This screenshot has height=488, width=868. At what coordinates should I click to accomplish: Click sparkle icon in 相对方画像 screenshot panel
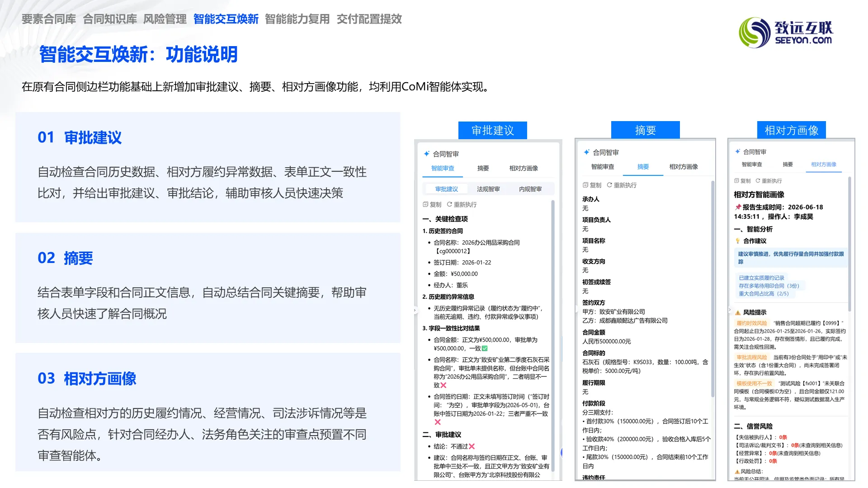click(738, 152)
